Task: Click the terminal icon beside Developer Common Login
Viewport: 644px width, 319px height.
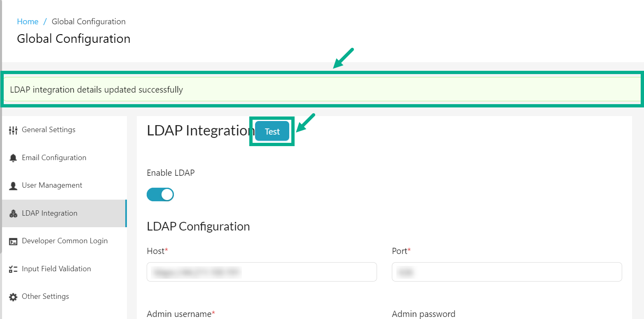Action: pyautogui.click(x=14, y=241)
